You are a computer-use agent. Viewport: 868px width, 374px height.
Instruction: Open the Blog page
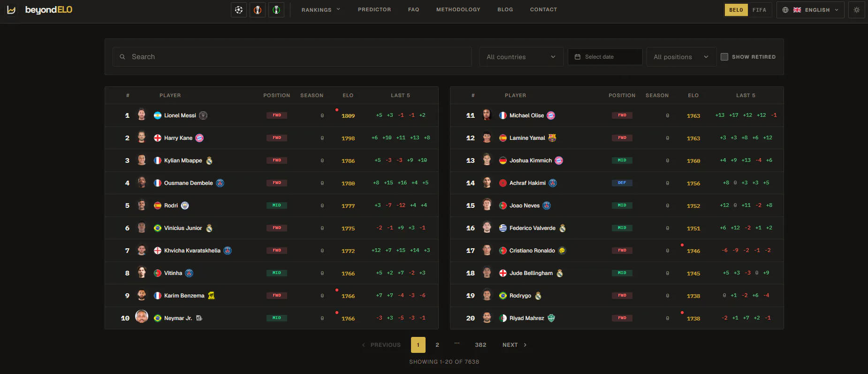pyautogui.click(x=505, y=9)
